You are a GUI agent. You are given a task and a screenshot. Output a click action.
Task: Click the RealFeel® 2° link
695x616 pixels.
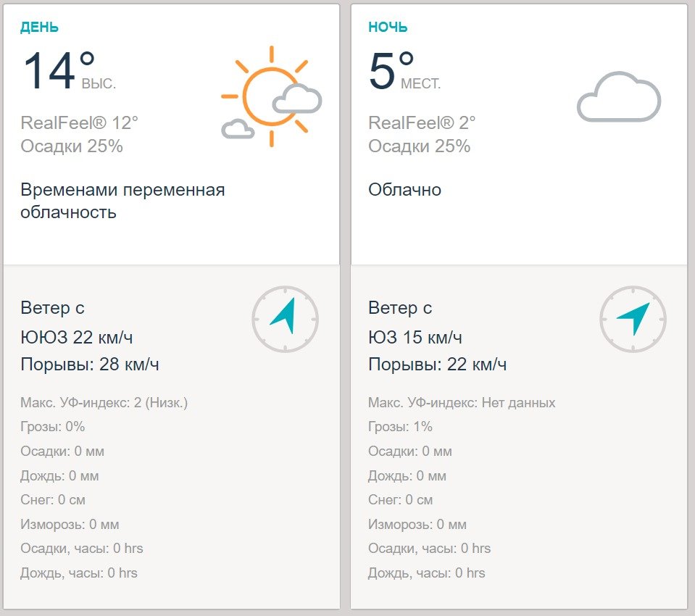(424, 123)
